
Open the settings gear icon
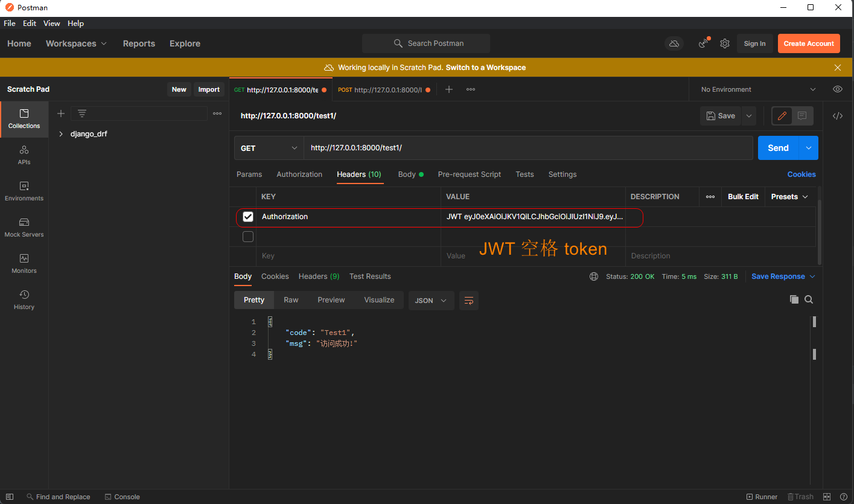(725, 43)
